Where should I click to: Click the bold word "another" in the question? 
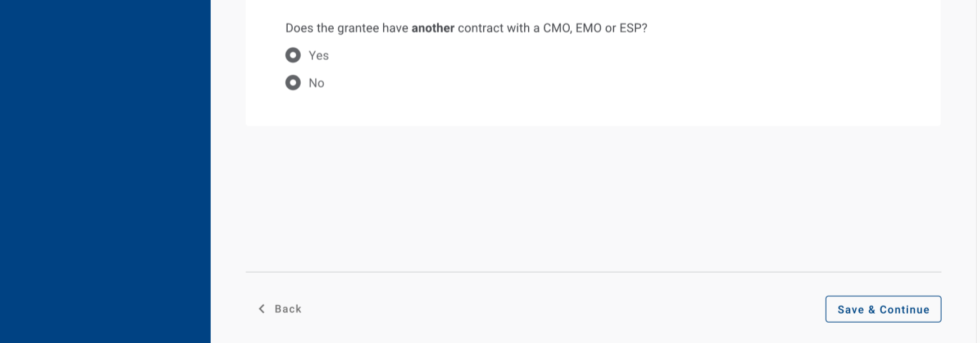pyautogui.click(x=433, y=28)
